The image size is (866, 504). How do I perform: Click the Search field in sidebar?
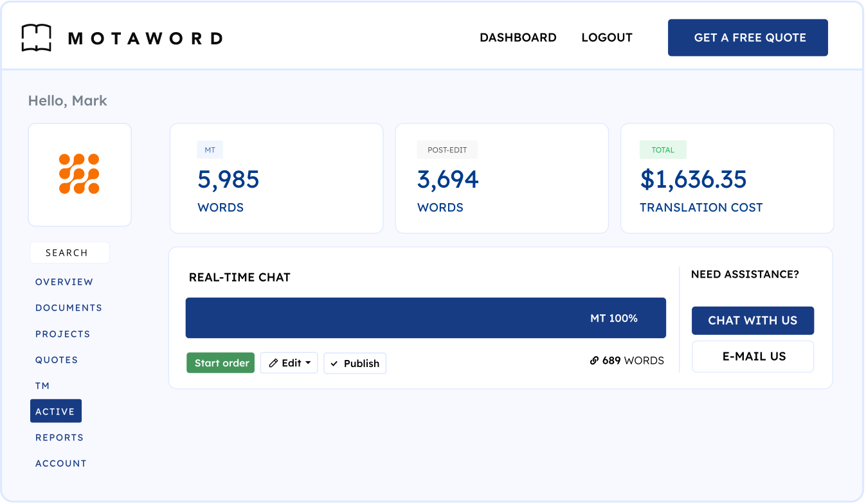pyautogui.click(x=69, y=253)
